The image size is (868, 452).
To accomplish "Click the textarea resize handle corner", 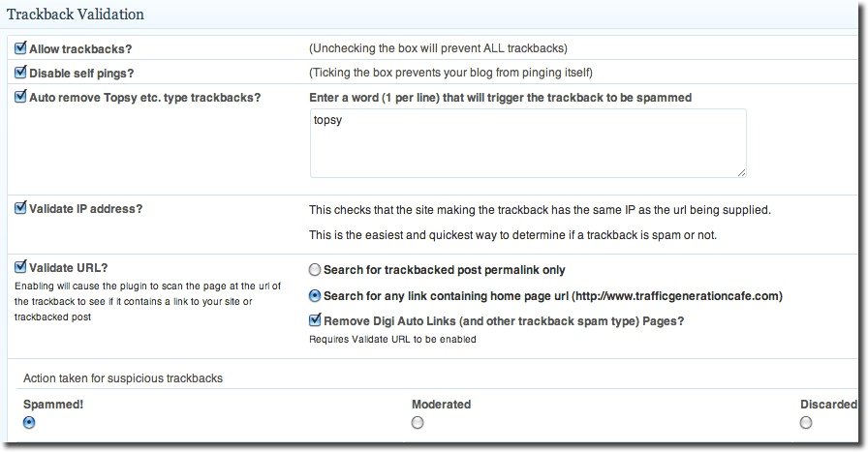I will click(741, 172).
